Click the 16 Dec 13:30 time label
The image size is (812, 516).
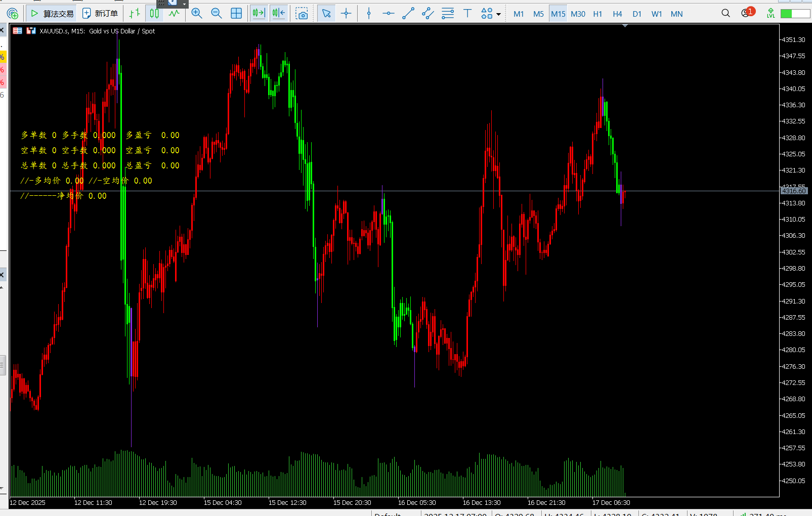tap(482, 503)
